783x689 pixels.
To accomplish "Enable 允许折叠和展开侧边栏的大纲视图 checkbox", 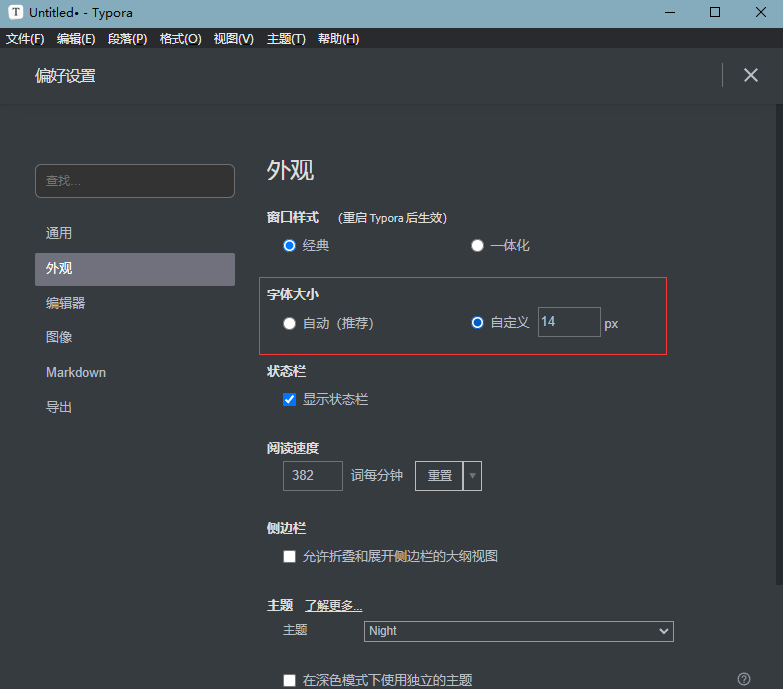I will click(x=289, y=556).
